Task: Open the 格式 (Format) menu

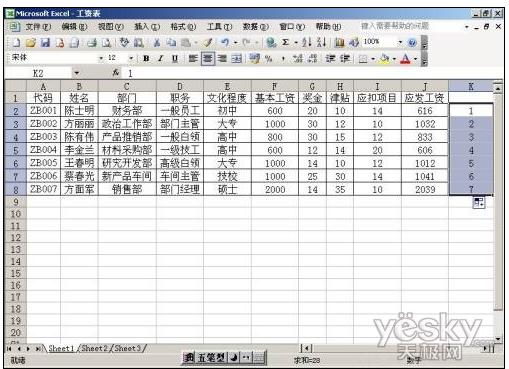Action: coord(183,27)
